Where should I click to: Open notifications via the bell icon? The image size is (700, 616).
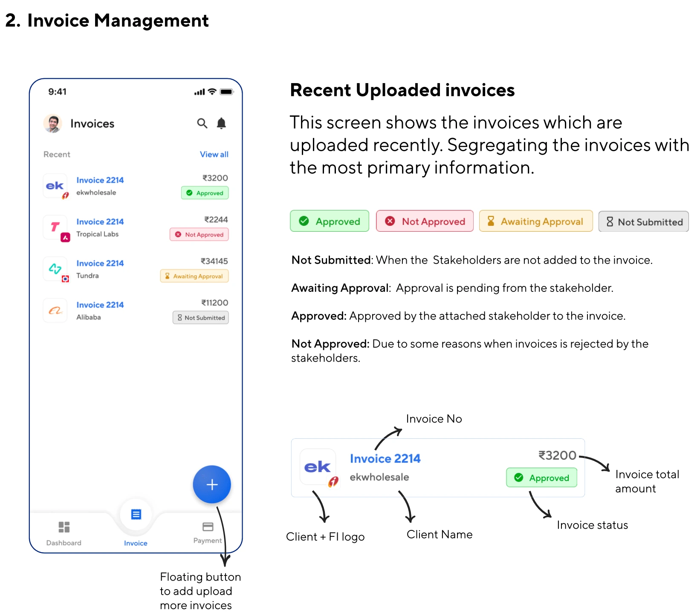point(221,124)
